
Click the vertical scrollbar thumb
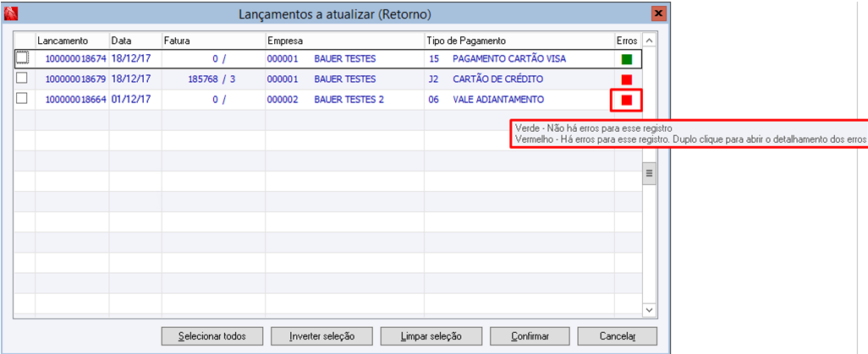tap(649, 173)
